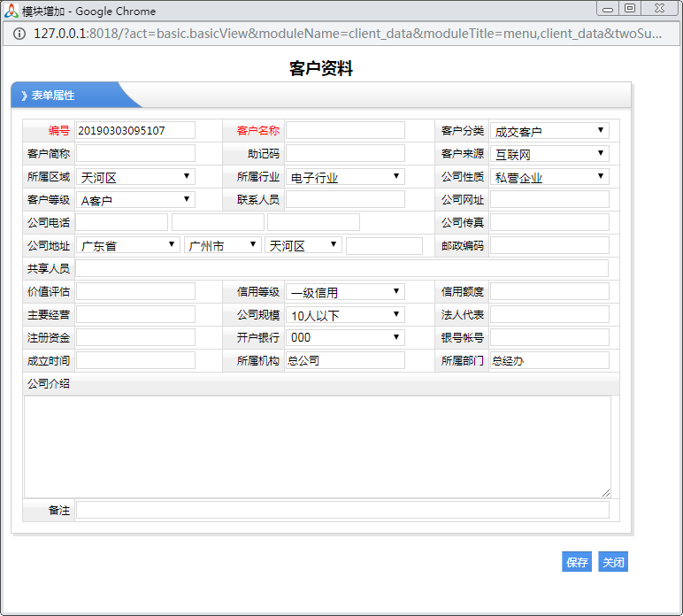Focus the 公司介绍 text area
This screenshot has height=616, width=683.
317,446
